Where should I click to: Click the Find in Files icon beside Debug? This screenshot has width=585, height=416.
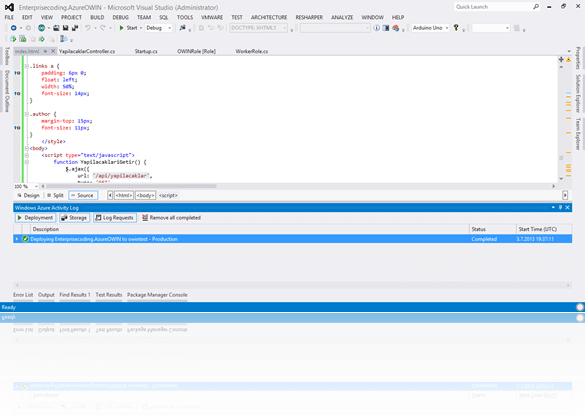[182, 28]
